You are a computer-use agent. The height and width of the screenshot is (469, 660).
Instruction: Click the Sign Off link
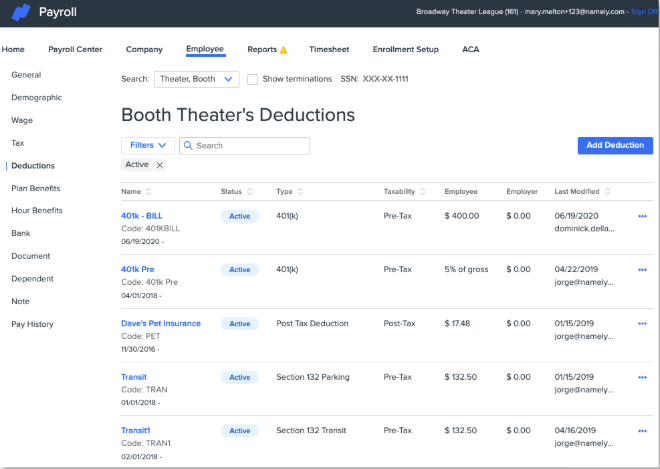(x=645, y=12)
